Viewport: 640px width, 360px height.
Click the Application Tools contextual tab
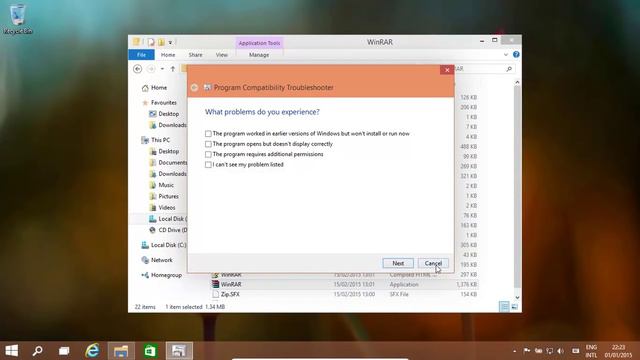(259, 43)
